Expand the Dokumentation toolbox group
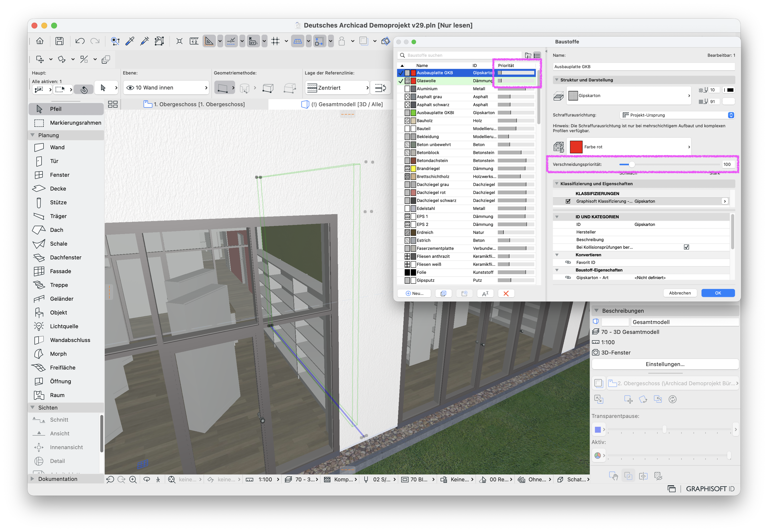The width and height of the screenshot is (768, 532). tap(32, 479)
